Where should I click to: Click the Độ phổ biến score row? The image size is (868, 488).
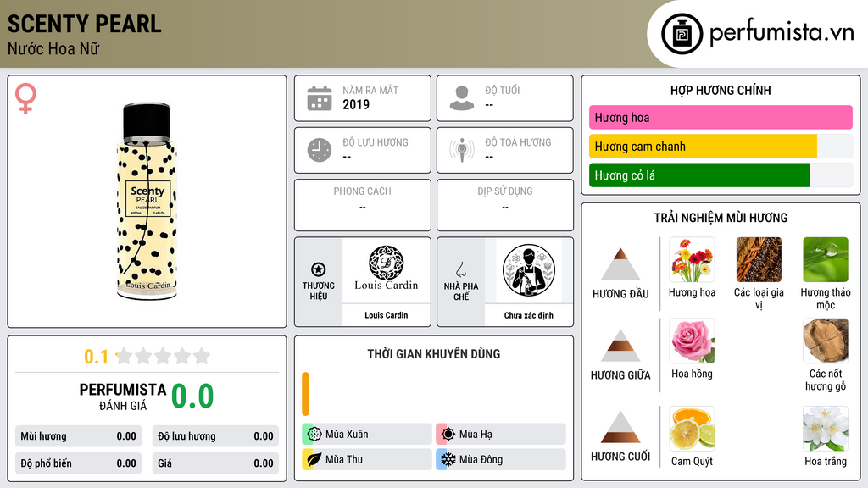[78, 463]
